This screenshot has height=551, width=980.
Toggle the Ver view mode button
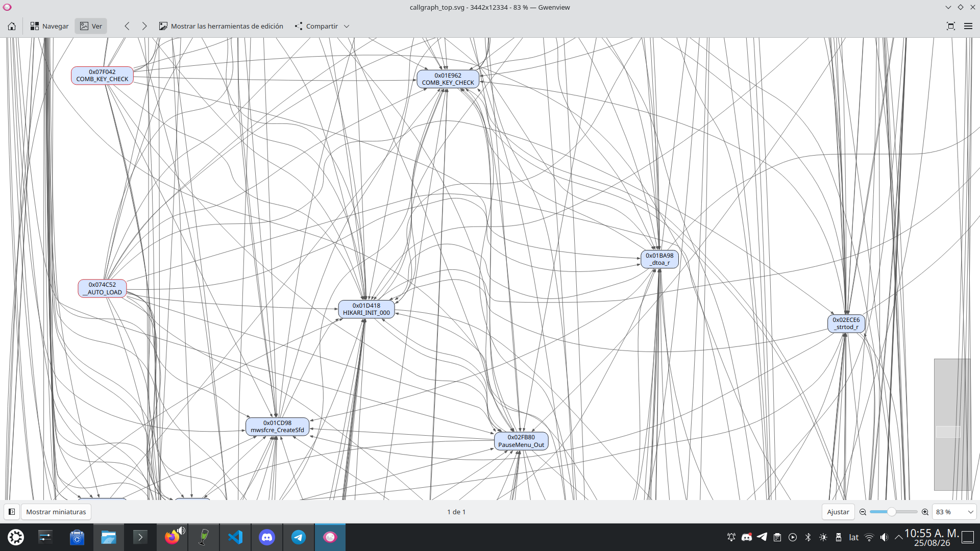(x=91, y=26)
